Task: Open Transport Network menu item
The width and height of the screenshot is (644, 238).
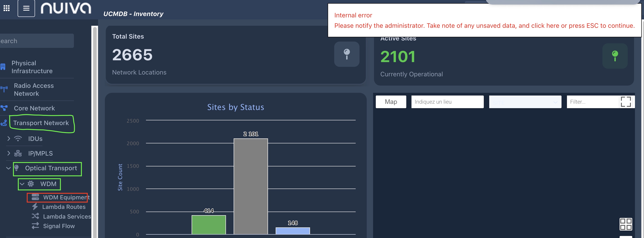Action: coord(41,123)
